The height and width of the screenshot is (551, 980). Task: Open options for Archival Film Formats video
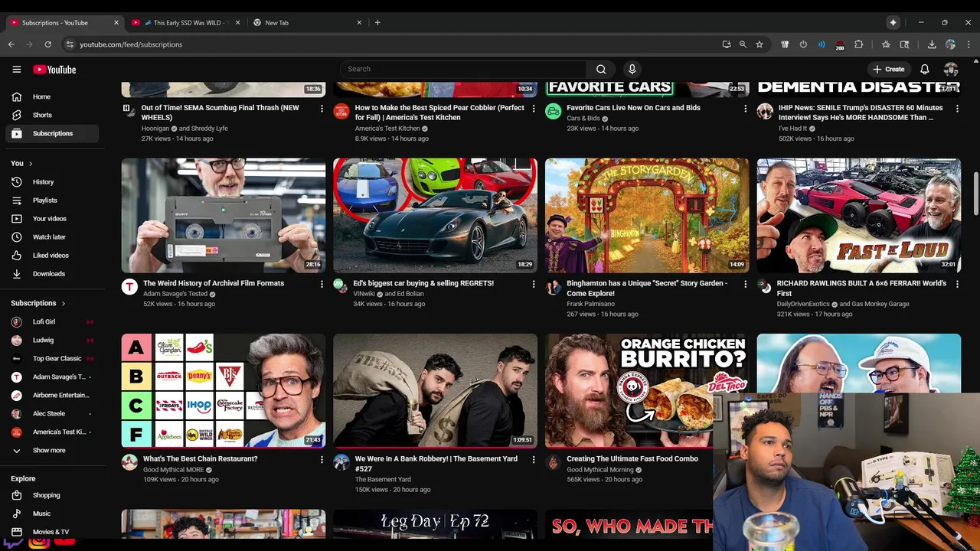coord(322,284)
